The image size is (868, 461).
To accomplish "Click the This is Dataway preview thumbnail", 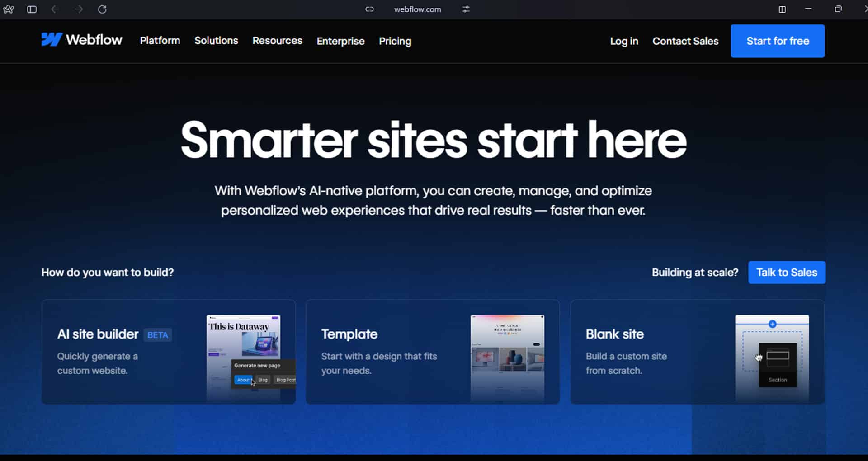I will click(x=244, y=358).
